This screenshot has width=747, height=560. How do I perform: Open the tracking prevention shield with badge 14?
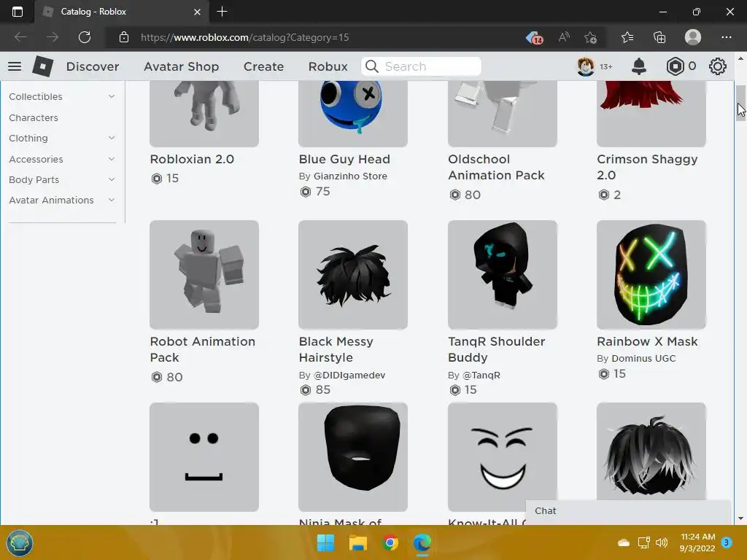535,37
